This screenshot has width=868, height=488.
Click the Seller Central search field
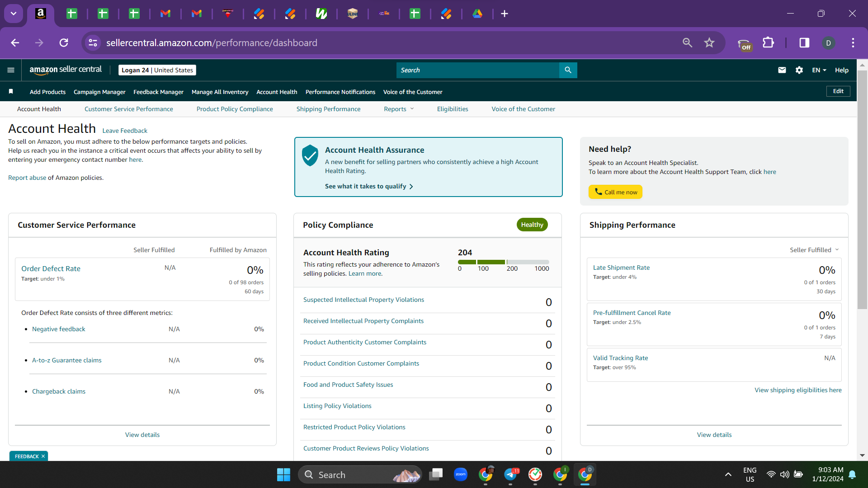[x=478, y=70]
